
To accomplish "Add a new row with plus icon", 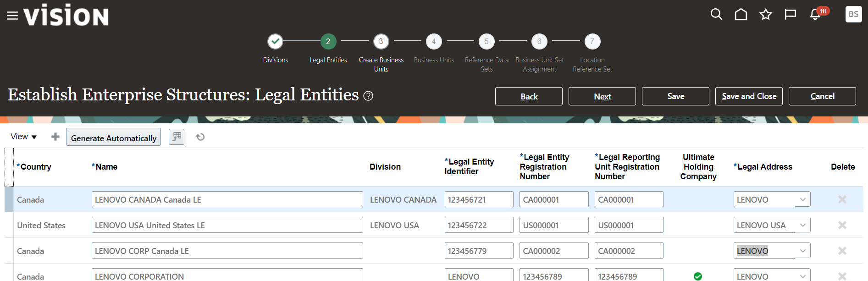I will (x=55, y=137).
